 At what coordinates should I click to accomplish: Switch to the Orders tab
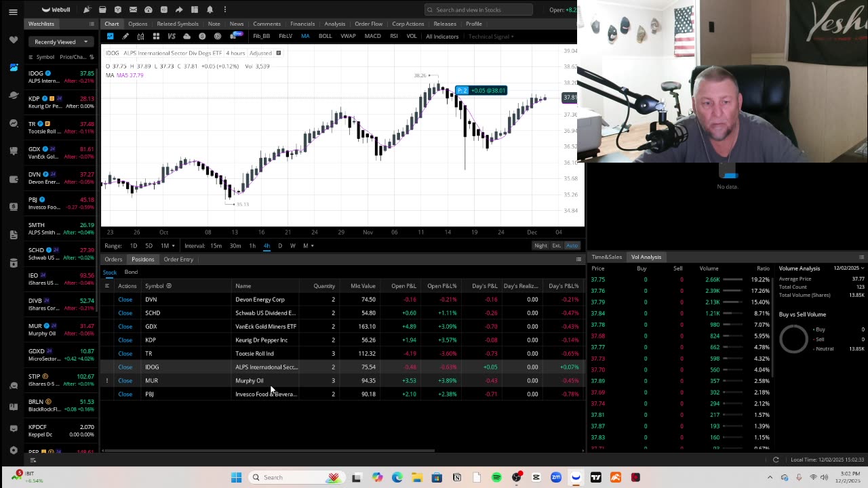[x=113, y=259]
